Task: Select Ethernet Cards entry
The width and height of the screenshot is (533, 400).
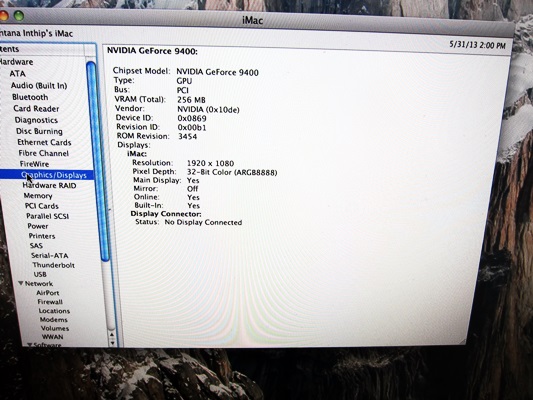Action: [x=44, y=142]
